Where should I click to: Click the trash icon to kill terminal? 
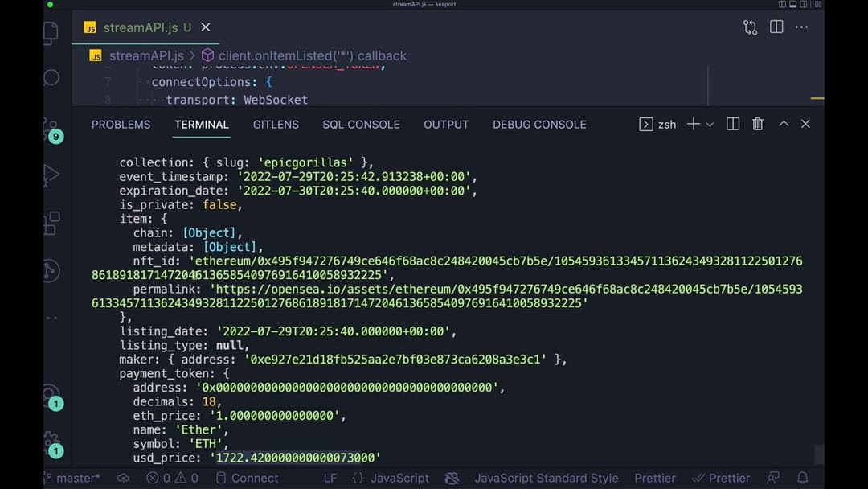click(x=757, y=124)
